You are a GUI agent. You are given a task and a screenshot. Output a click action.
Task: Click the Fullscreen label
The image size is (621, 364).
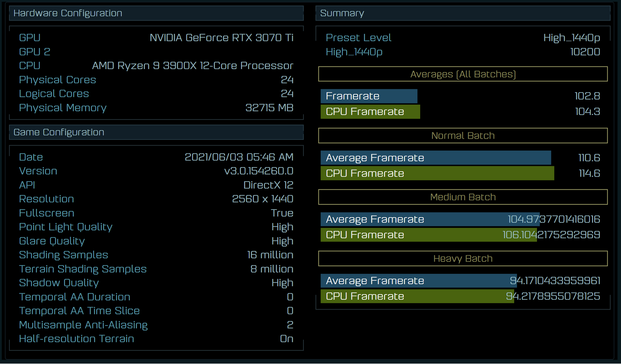coord(47,213)
